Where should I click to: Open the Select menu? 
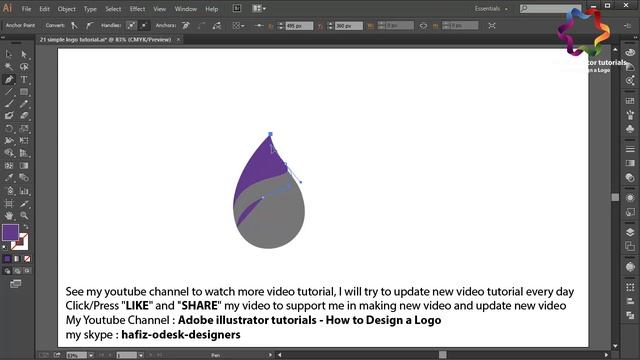pos(113,9)
